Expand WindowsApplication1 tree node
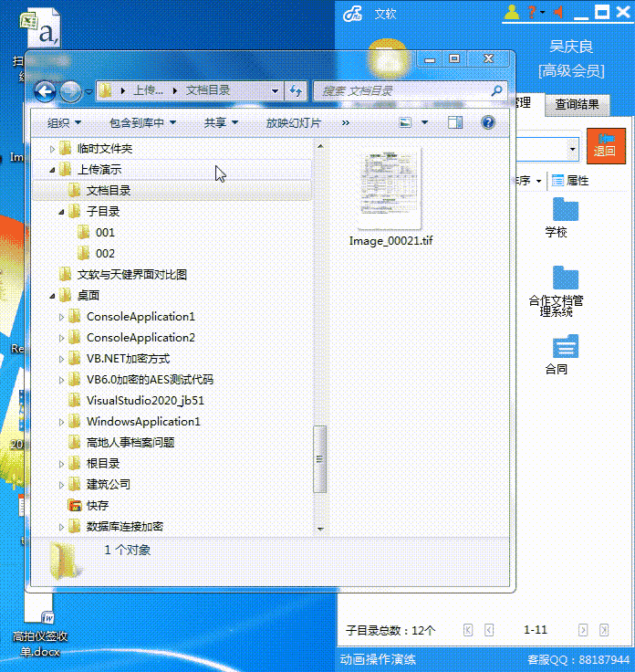Viewport: 635px width, 672px height. (61, 422)
